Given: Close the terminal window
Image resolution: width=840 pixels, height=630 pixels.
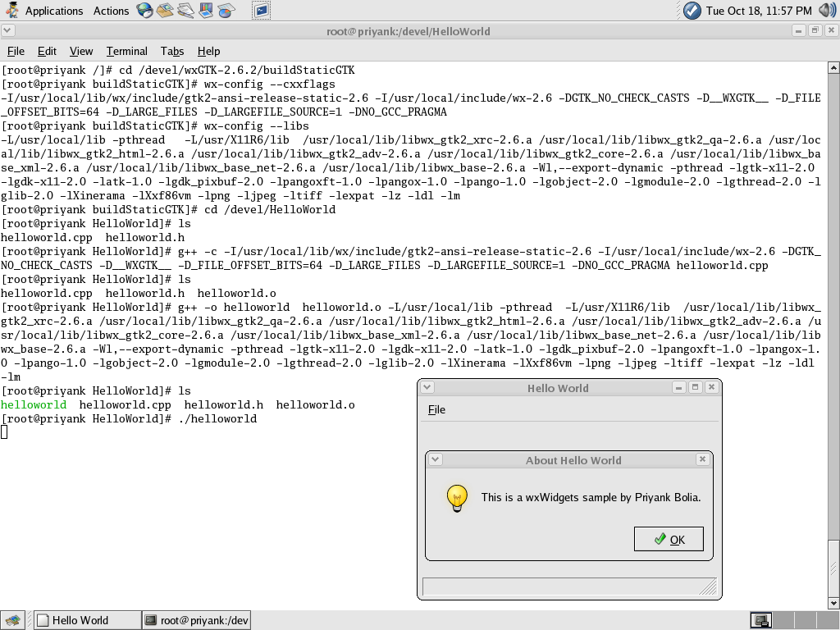Looking at the screenshot, I should tap(832, 30).
